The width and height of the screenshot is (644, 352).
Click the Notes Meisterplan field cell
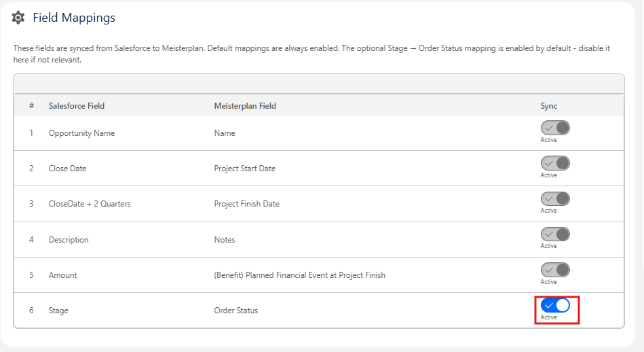(224, 240)
